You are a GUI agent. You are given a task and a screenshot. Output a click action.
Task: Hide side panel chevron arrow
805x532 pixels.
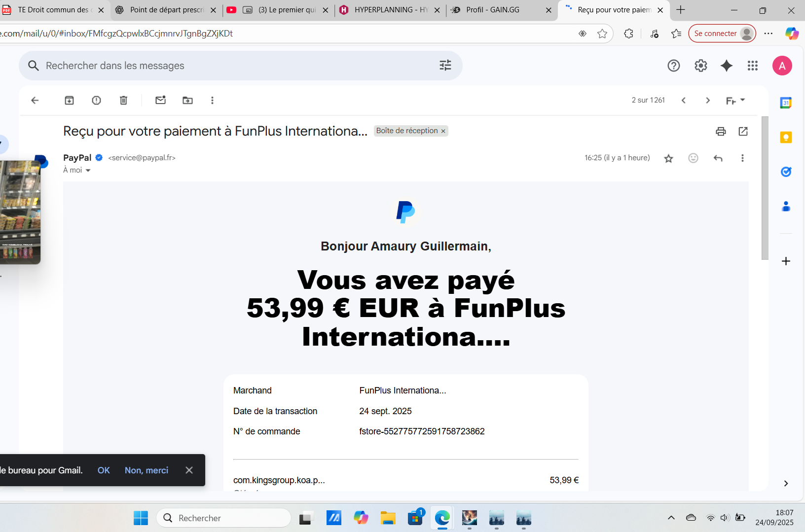tap(786, 484)
